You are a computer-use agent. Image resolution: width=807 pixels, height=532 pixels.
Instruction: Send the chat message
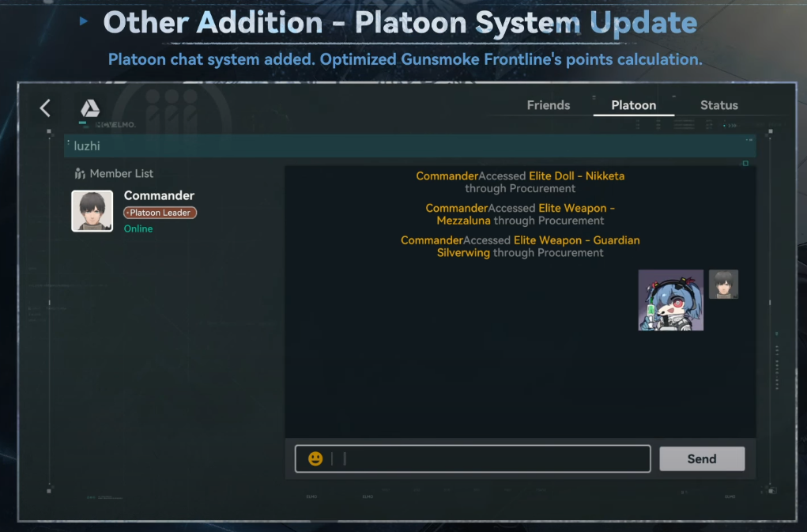[702, 458]
